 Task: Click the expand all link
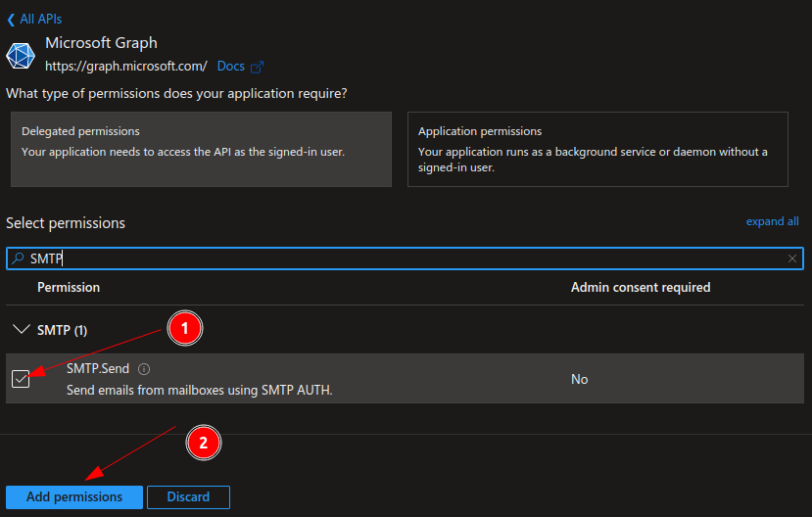click(772, 221)
